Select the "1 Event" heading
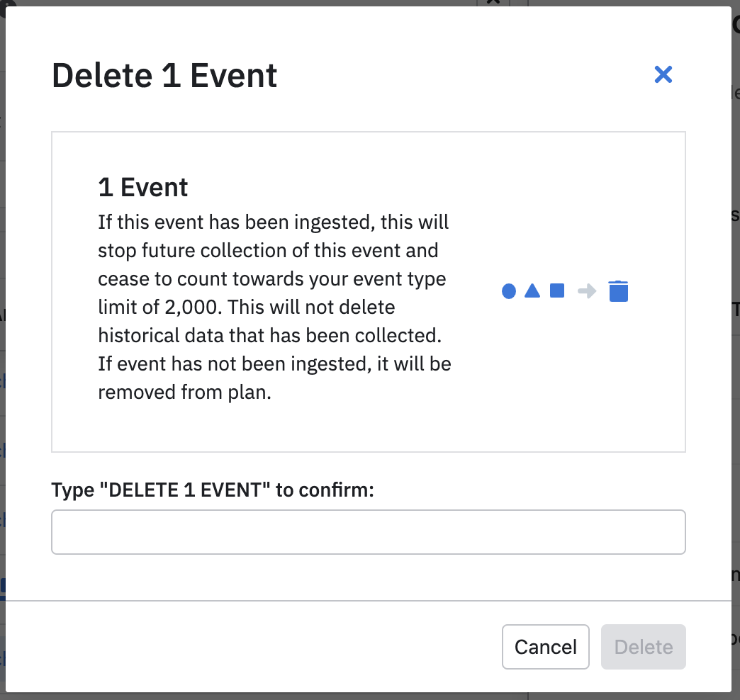Image resolution: width=740 pixels, height=700 pixels. click(x=143, y=188)
